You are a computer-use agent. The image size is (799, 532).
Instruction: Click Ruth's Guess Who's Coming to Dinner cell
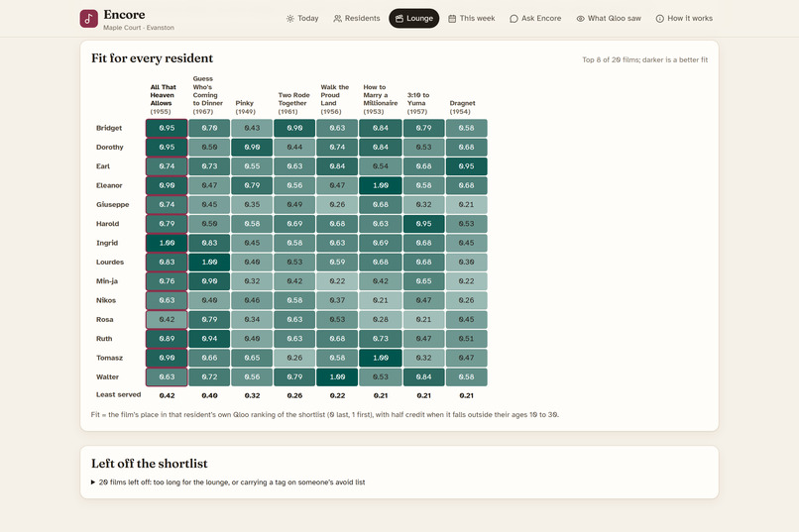[209, 339]
